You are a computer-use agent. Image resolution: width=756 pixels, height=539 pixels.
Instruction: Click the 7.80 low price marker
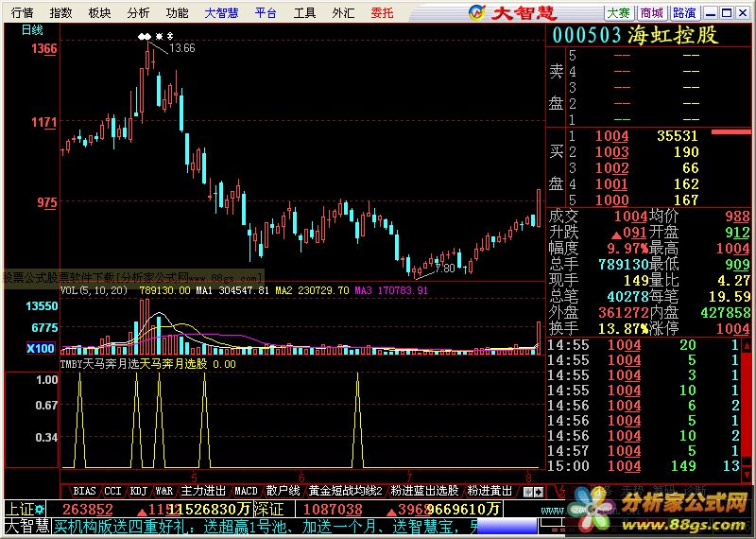pyautogui.click(x=444, y=269)
